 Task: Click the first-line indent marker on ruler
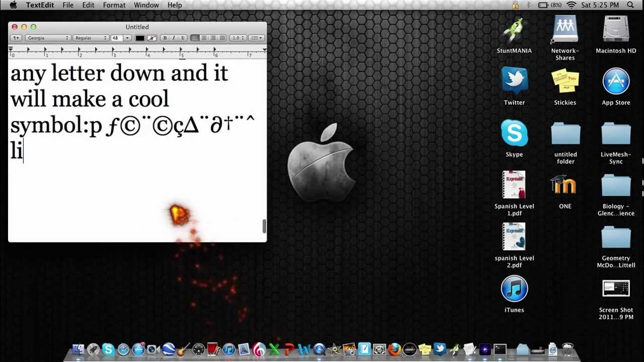pos(11,47)
